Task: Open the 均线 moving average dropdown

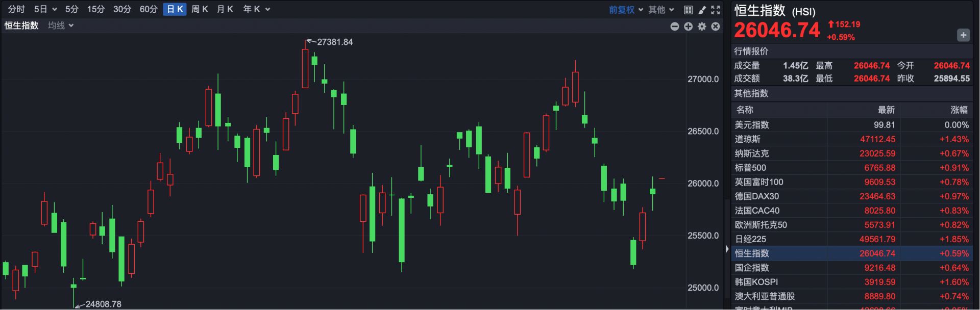Action: [x=61, y=25]
